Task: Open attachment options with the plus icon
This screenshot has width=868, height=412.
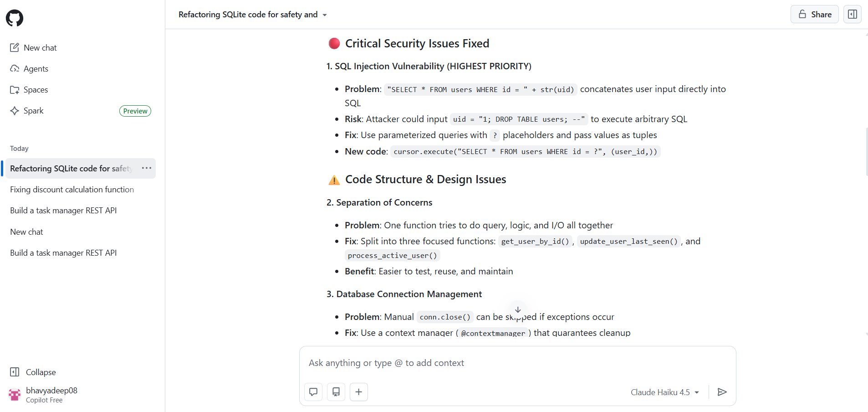Action: click(x=359, y=391)
